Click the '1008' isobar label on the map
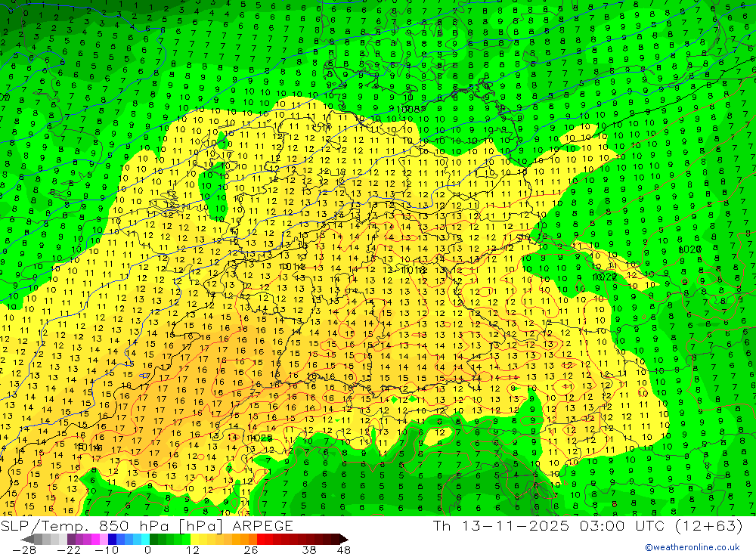This screenshot has width=756, height=554. point(407,110)
